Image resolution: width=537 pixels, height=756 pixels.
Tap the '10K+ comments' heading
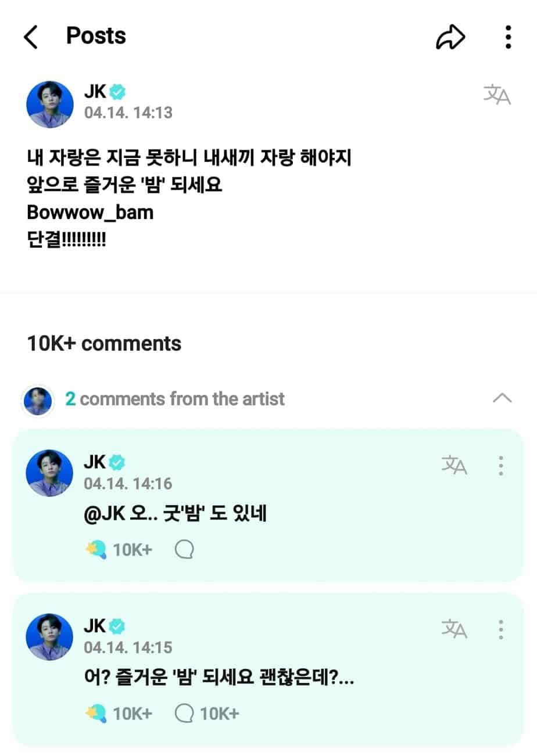click(105, 343)
